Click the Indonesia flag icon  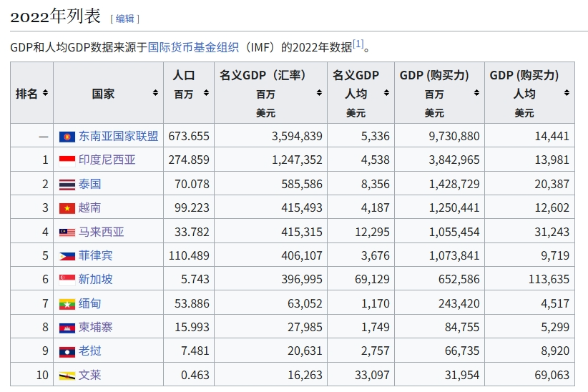click(67, 160)
